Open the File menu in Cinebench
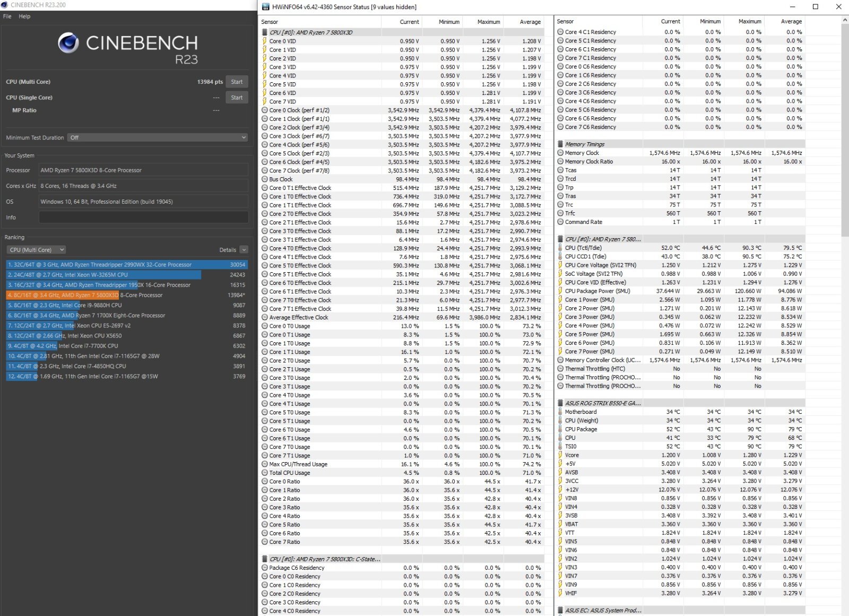849x616 pixels. click(7, 16)
